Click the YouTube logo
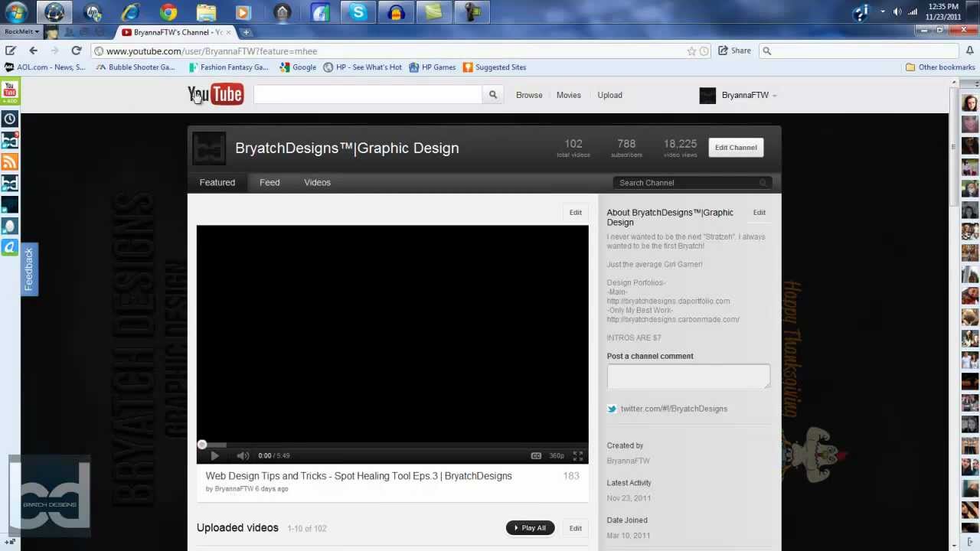The height and width of the screenshot is (551, 980). (216, 94)
